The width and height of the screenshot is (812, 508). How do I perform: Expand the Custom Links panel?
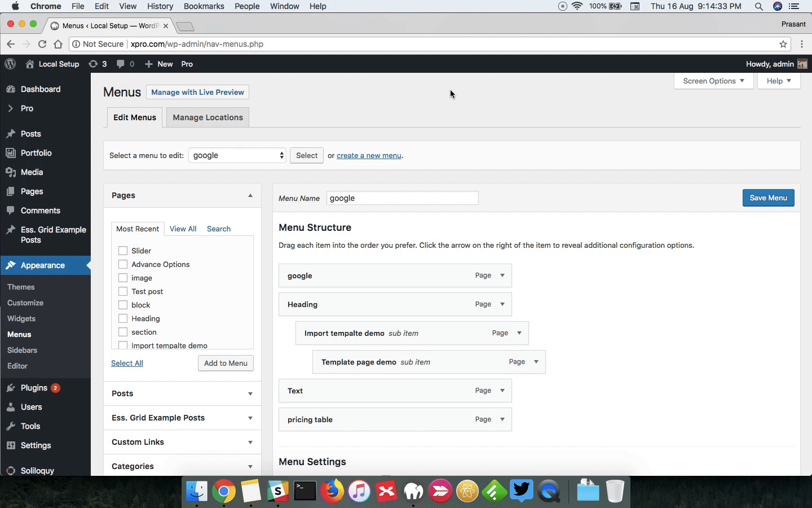point(182,442)
